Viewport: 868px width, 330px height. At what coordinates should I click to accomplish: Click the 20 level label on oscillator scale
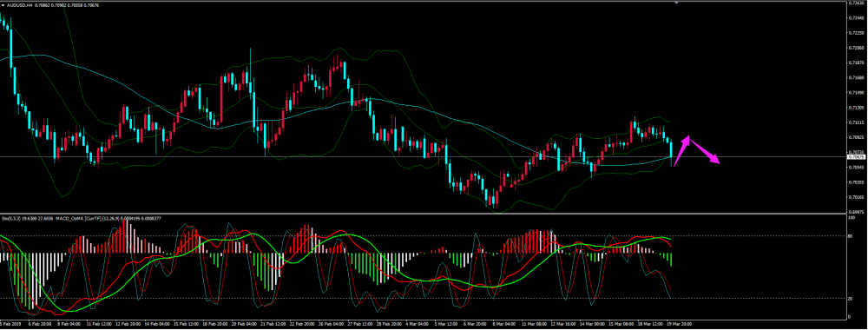(851, 299)
